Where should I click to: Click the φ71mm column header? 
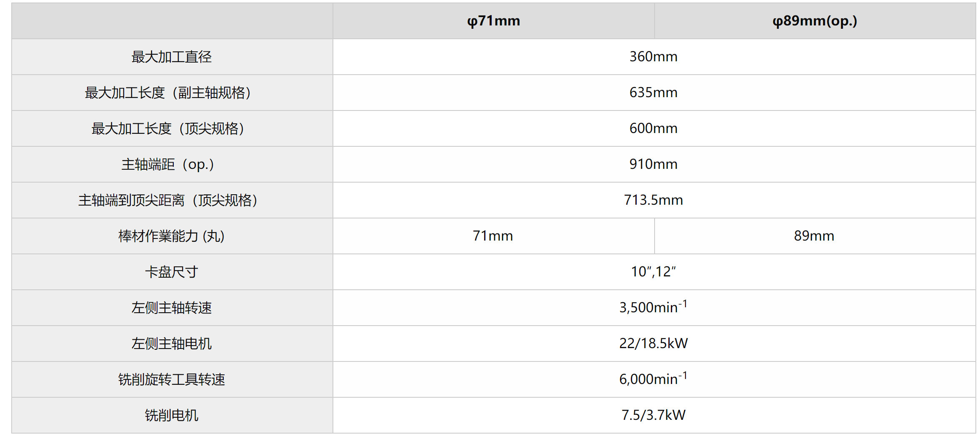point(493,21)
